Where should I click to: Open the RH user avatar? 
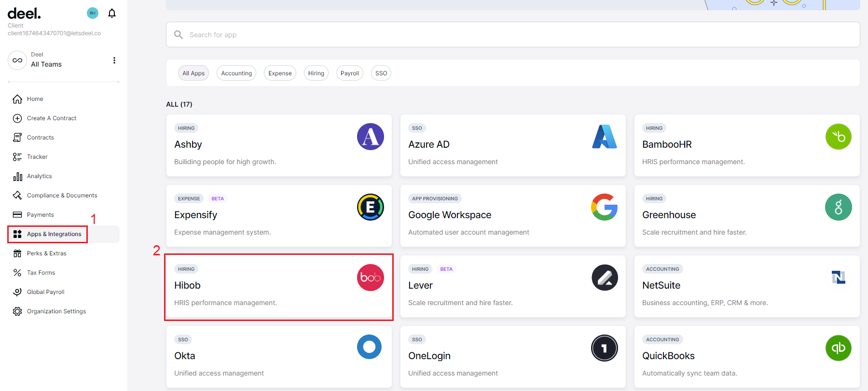click(x=93, y=13)
